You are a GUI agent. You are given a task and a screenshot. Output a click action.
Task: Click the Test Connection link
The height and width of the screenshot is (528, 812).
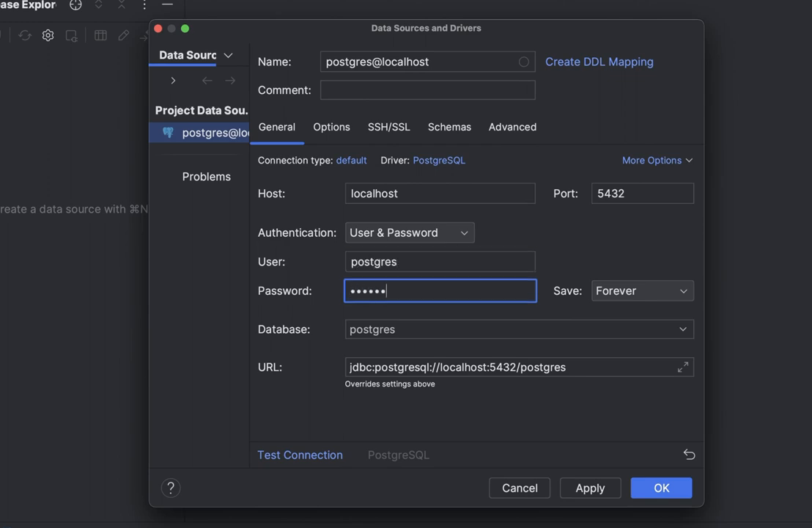300,455
